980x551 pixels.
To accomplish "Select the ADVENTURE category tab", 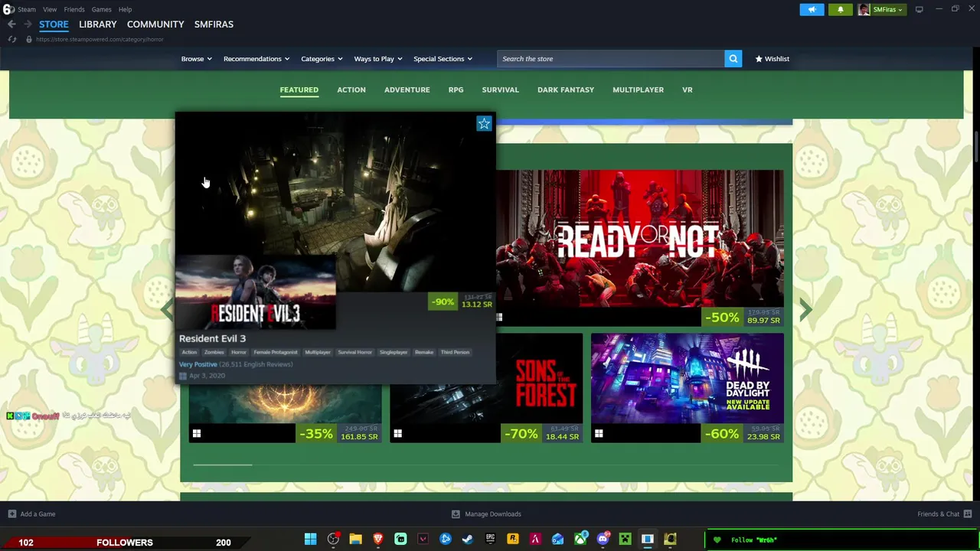I will coord(407,90).
